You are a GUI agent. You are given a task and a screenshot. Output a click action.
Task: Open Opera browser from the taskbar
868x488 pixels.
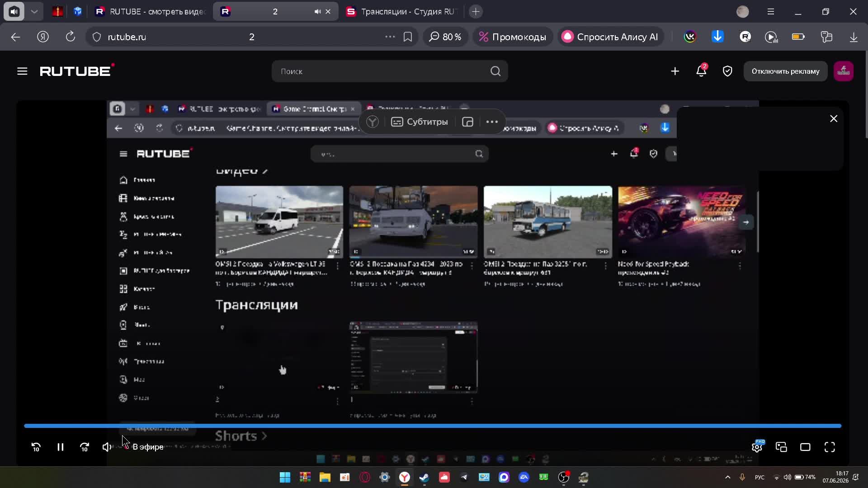point(365,477)
